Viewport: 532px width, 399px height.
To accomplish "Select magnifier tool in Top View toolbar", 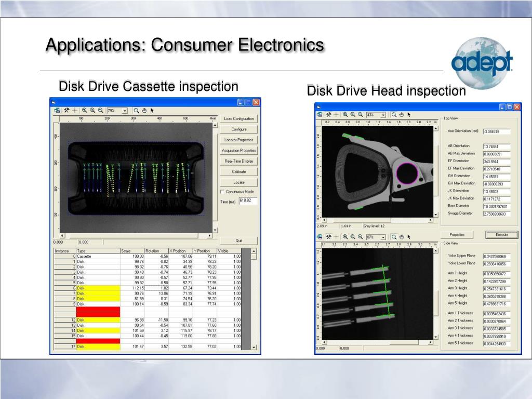I will point(394,115).
